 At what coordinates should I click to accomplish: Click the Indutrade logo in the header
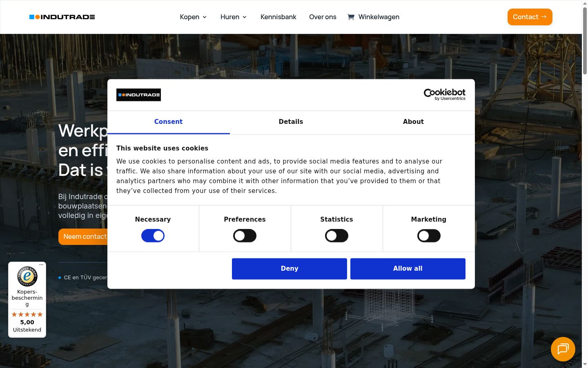pos(62,17)
